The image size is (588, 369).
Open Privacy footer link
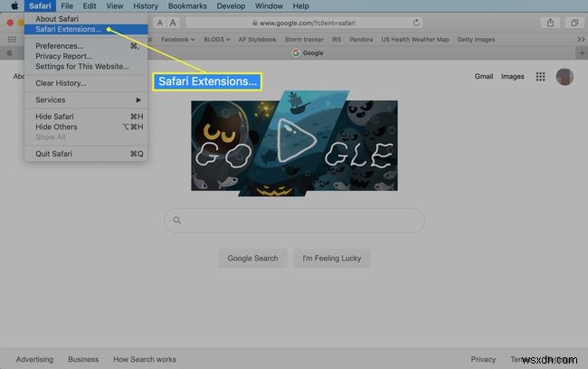(x=483, y=359)
